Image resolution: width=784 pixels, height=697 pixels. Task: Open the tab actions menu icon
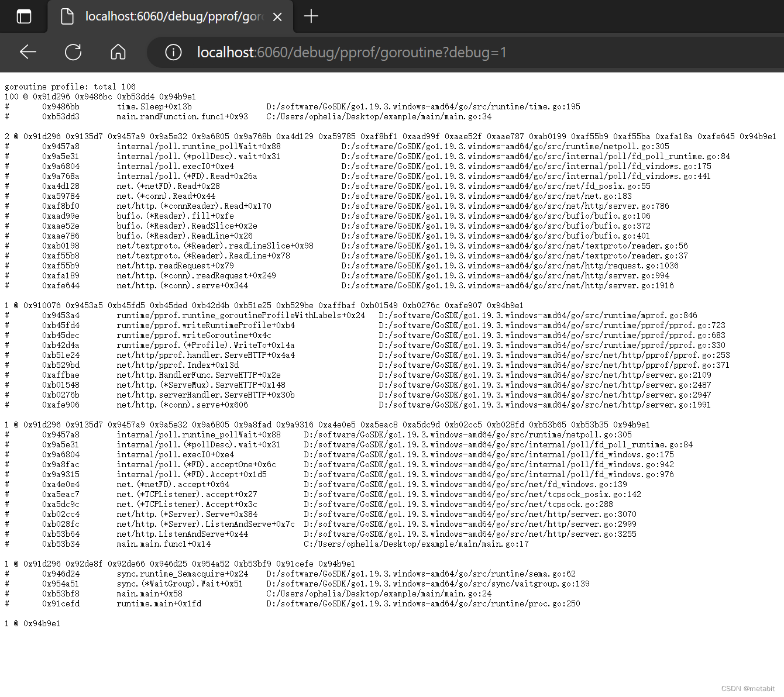24,16
